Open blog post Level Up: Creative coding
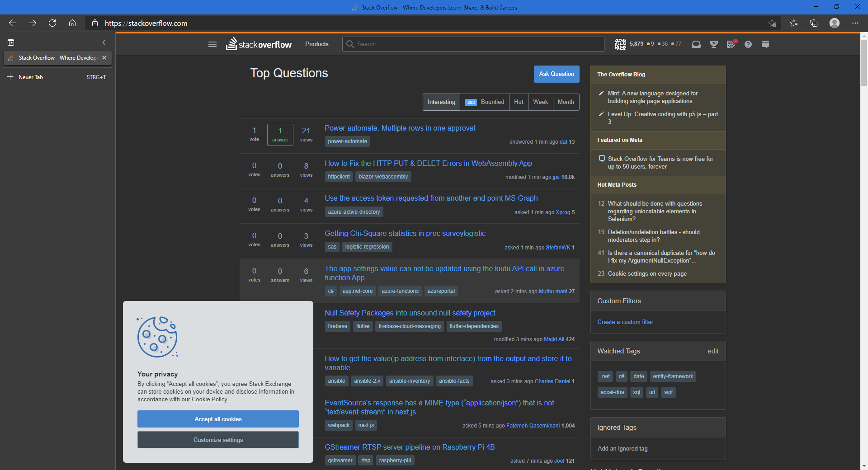This screenshot has width=868, height=470. pyautogui.click(x=663, y=118)
